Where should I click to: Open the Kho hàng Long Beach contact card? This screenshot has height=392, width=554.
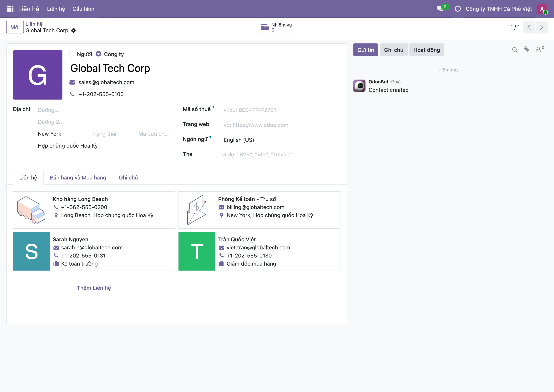point(94,210)
